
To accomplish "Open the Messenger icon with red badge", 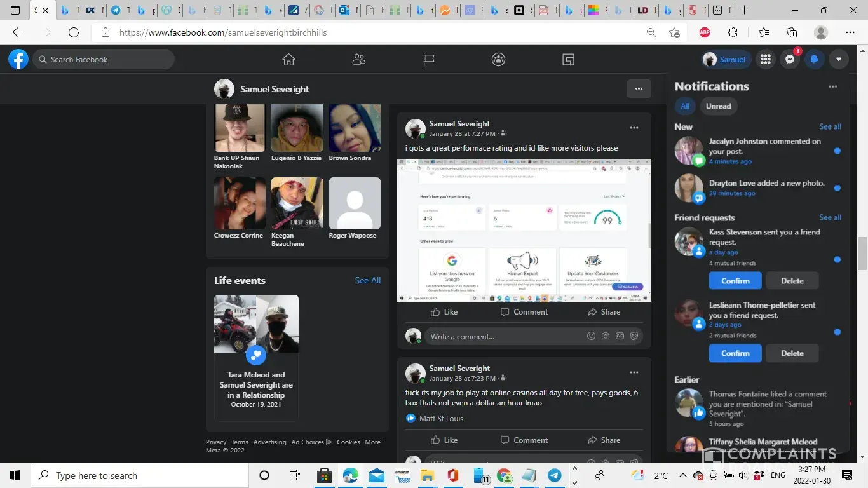I will [790, 60].
